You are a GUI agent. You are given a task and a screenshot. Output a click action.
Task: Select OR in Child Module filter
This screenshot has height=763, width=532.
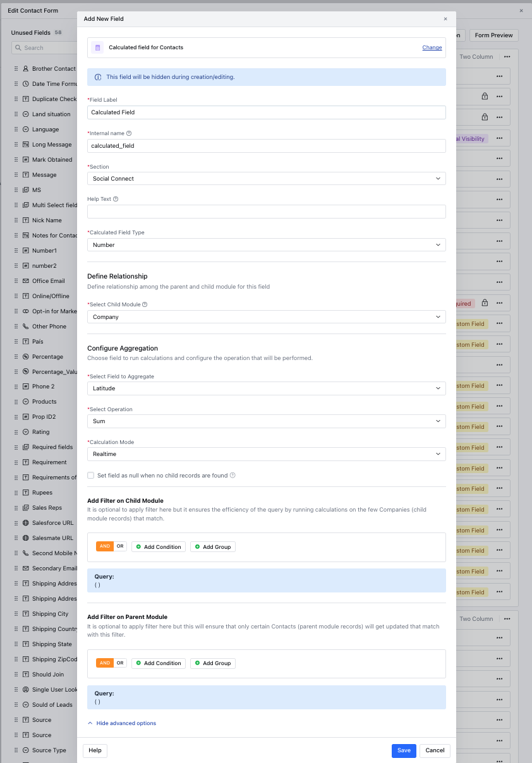120,546
